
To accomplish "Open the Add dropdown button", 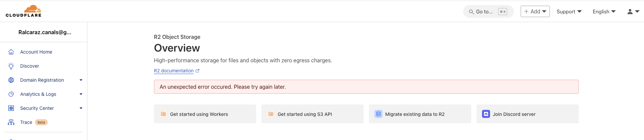I will tap(535, 11).
